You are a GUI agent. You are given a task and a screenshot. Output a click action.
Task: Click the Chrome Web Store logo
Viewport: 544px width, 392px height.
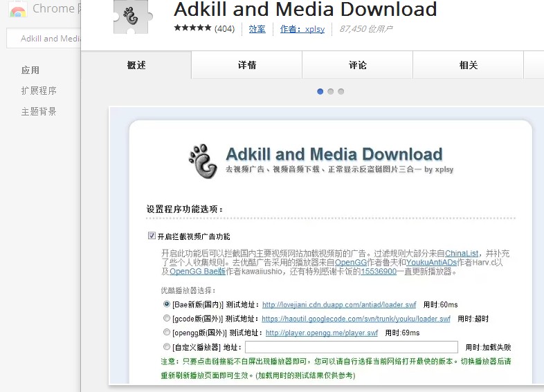click(x=18, y=10)
